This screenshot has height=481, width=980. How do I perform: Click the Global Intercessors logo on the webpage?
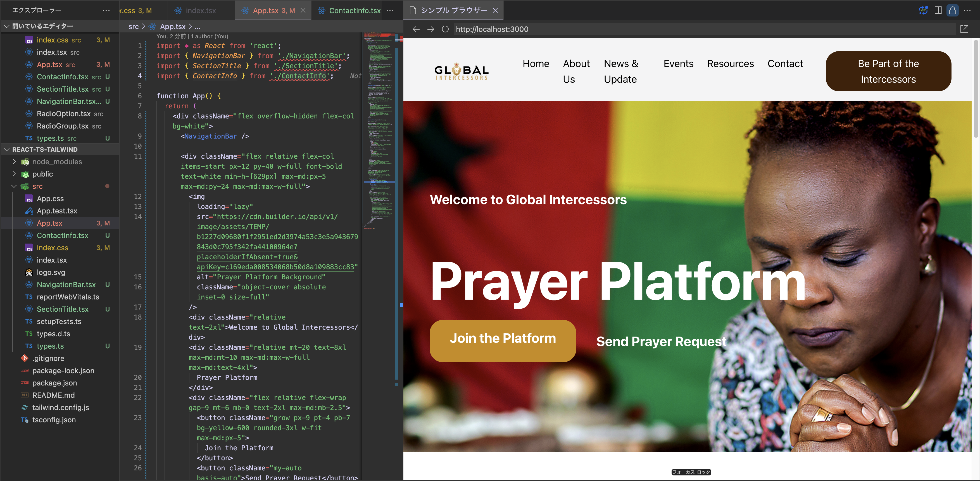click(x=461, y=71)
